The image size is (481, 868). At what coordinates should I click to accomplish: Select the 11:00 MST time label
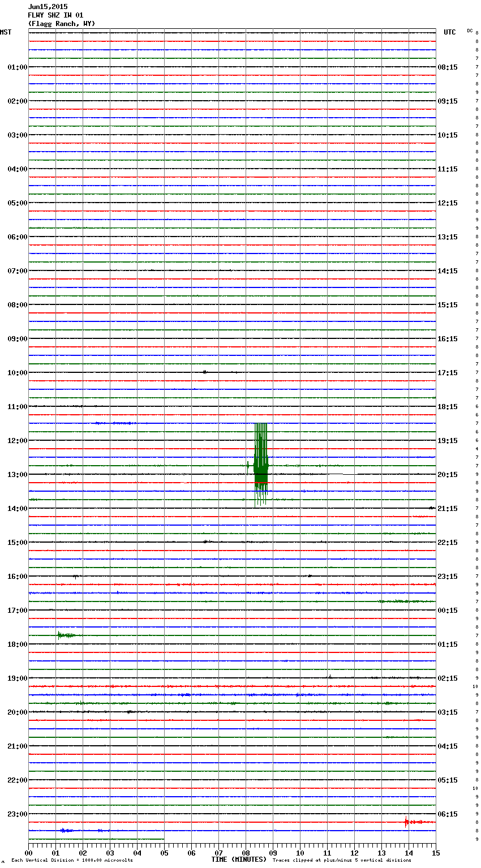17,407
